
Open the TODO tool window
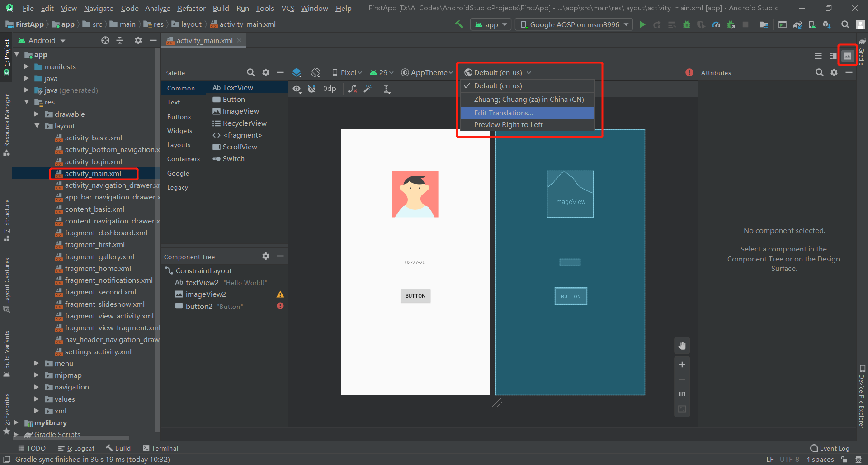pyautogui.click(x=32, y=448)
